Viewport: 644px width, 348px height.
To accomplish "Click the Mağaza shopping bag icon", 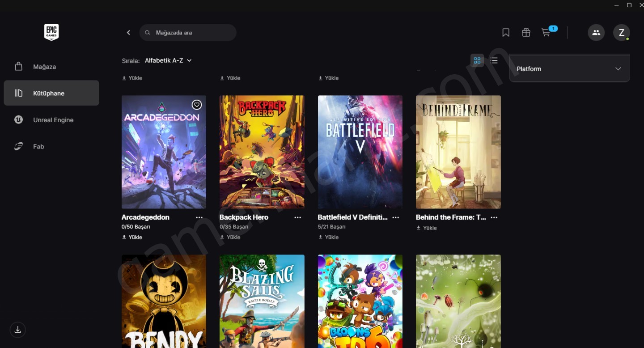I will click(18, 66).
